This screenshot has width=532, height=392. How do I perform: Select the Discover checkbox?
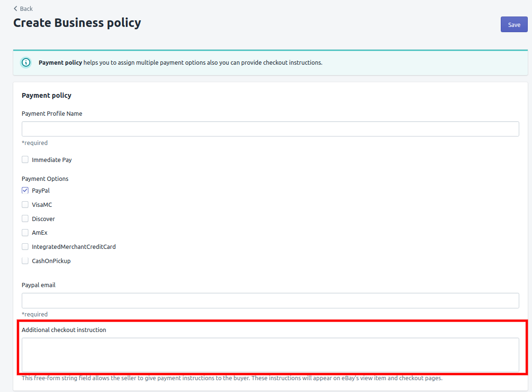coord(25,219)
